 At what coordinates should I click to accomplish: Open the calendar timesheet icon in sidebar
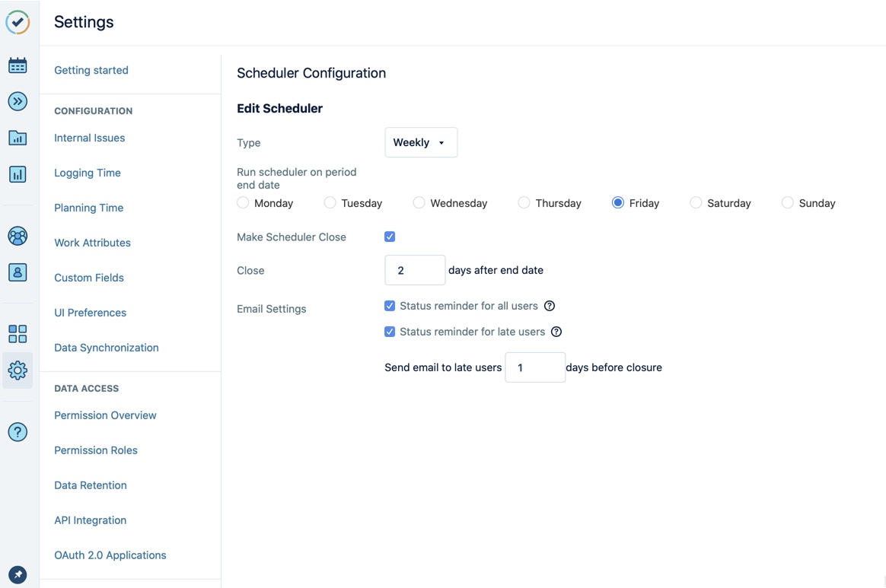click(18, 65)
